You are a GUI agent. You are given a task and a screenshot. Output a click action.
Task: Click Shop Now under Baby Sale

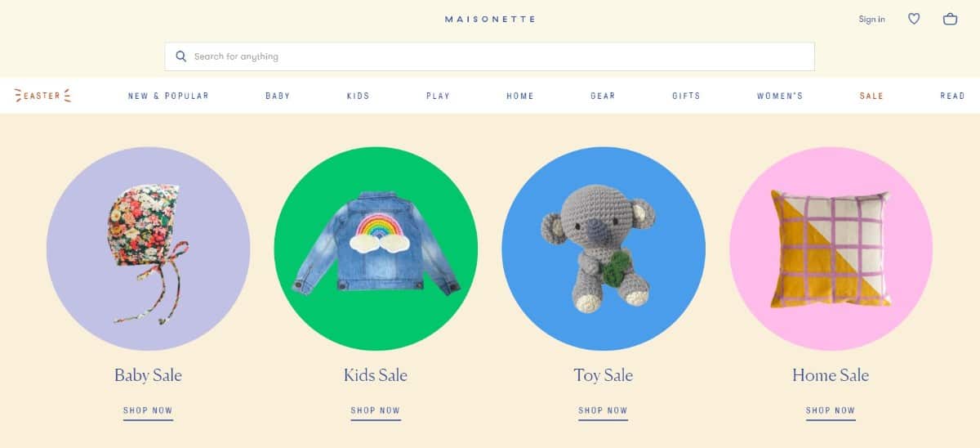(148, 411)
